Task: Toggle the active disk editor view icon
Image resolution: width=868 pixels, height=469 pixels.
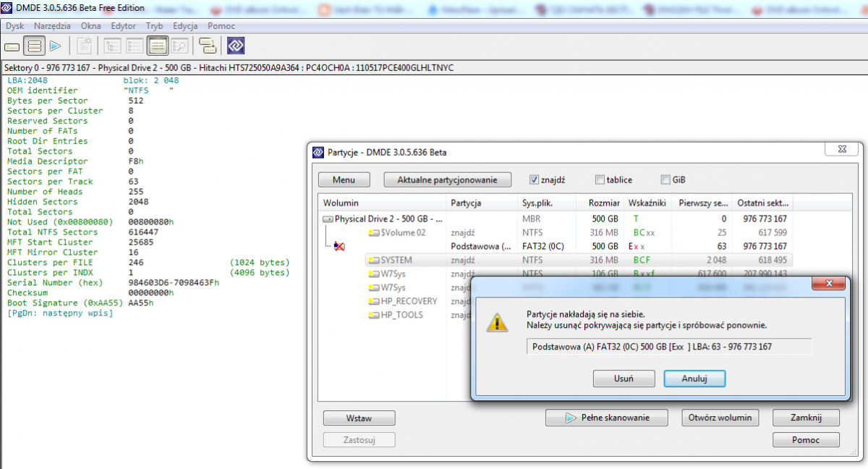Action: (158, 46)
